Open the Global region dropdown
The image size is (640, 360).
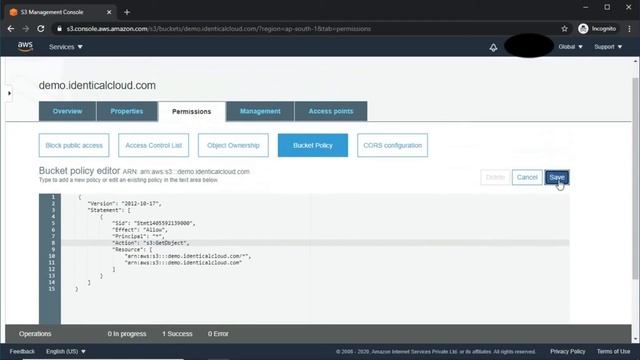[x=570, y=47]
